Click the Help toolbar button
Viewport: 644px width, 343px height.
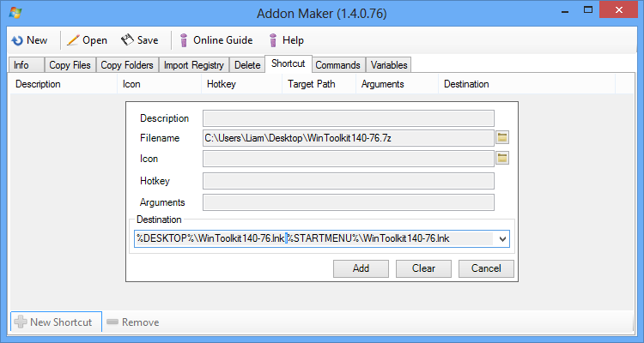(x=286, y=40)
